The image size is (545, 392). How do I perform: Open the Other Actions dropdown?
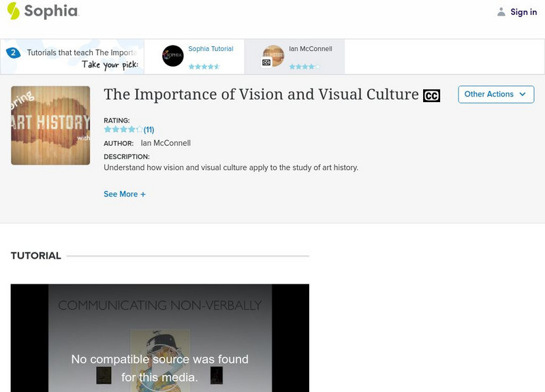pyautogui.click(x=495, y=94)
